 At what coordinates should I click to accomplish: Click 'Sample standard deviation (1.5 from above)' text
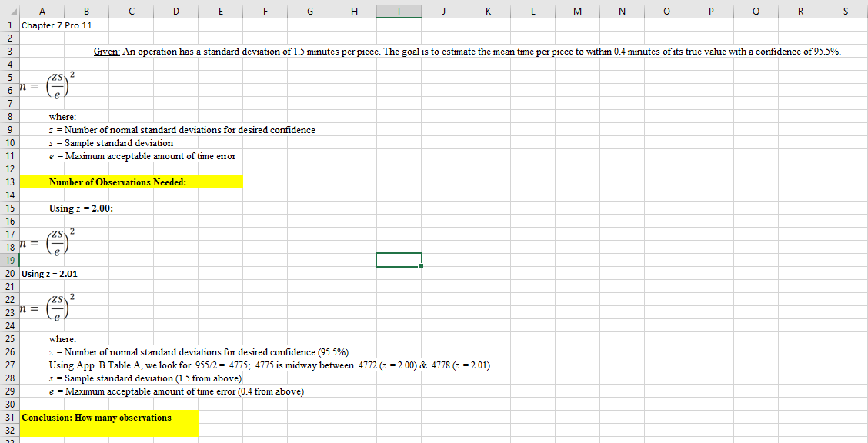146,378
